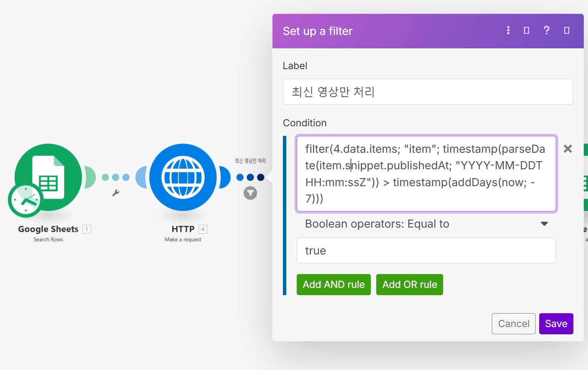Open the three-dot menu in the filter header
The height and width of the screenshot is (370, 588).
(508, 30)
